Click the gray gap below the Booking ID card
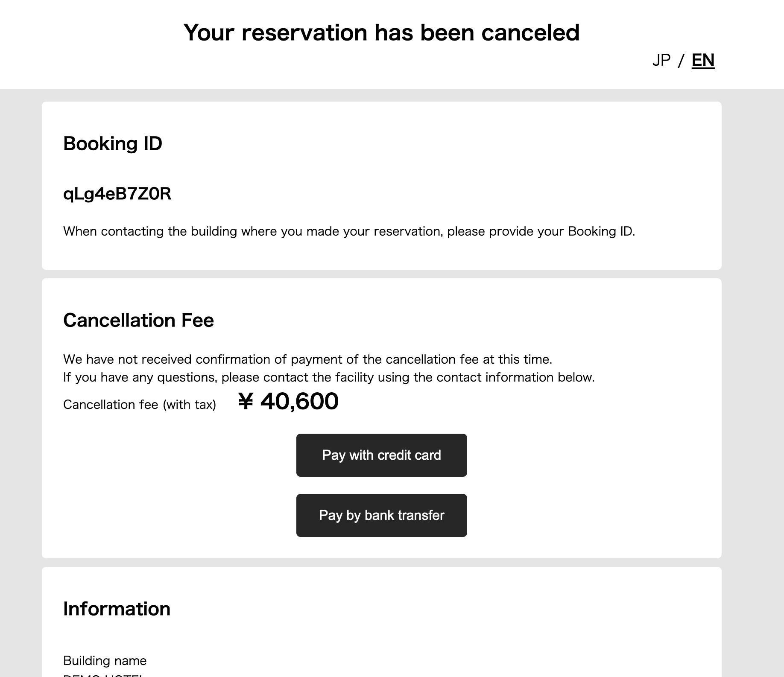The image size is (784, 677). click(381, 274)
